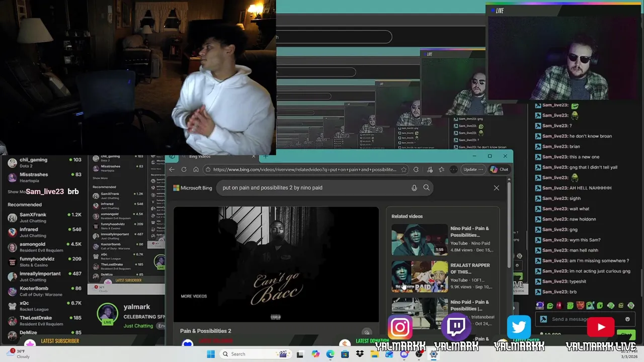Open Microsoft Edge from taskbar
The height and width of the screenshot is (362, 644).
pos(330,354)
